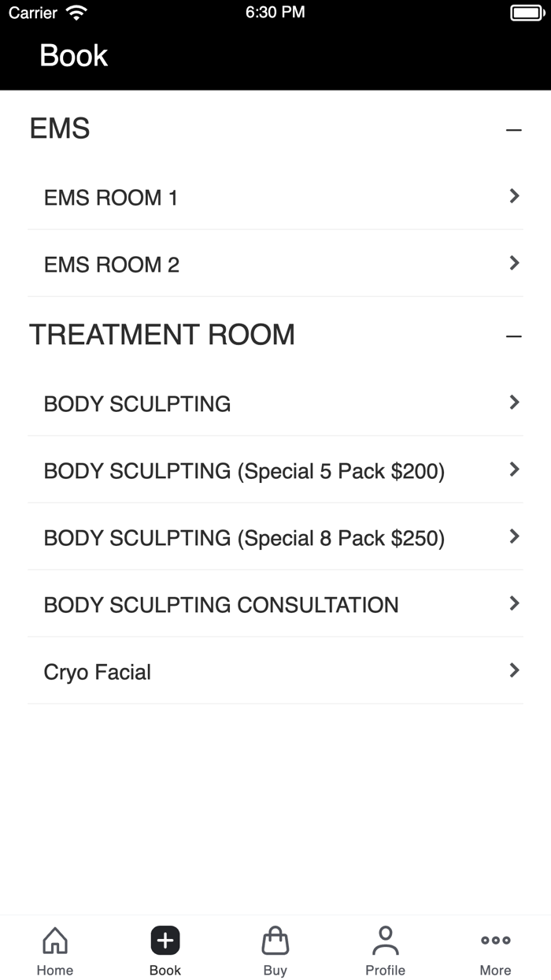Screen dimensions: 551x980
Task: Tap the More ellipsis icon
Action: (495, 940)
